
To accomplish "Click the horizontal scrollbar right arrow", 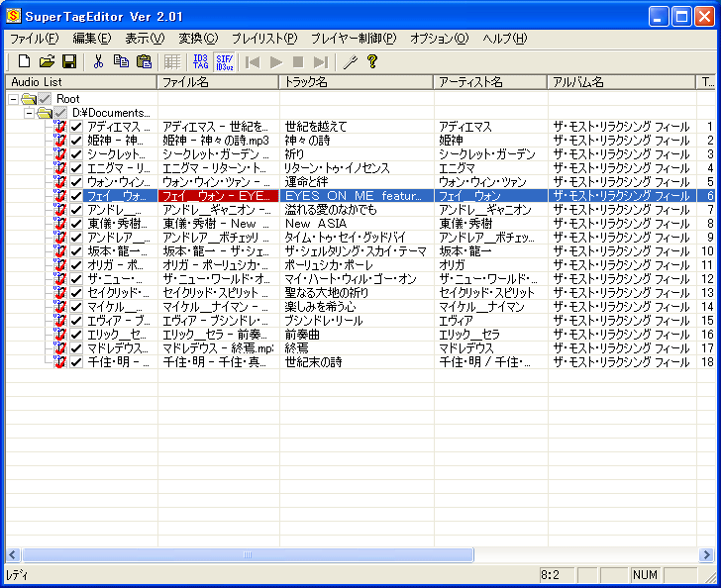I will click(707, 555).
